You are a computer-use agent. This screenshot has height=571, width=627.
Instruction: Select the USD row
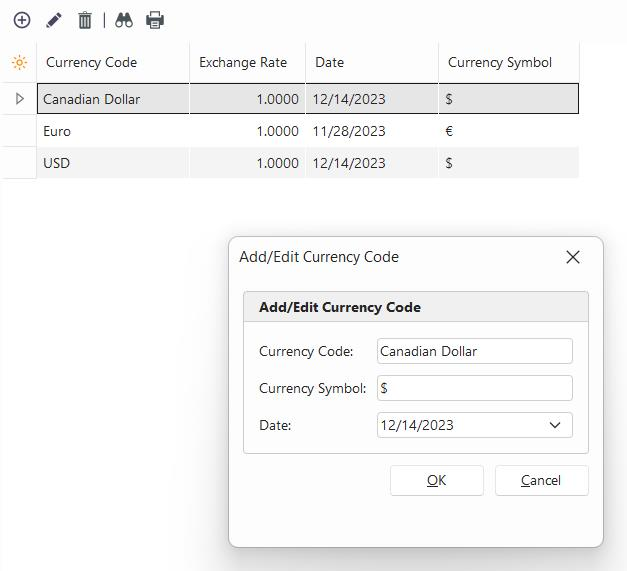pyautogui.click(x=110, y=163)
